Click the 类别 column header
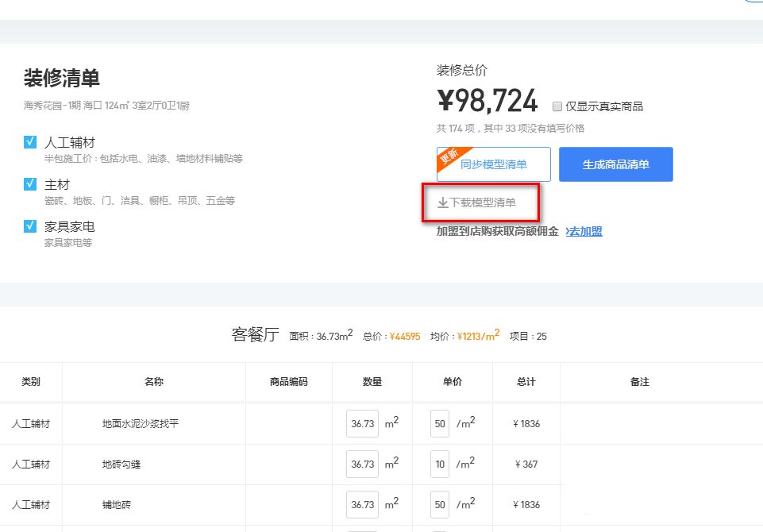The width and height of the screenshot is (763, 532). click(31, 382)
